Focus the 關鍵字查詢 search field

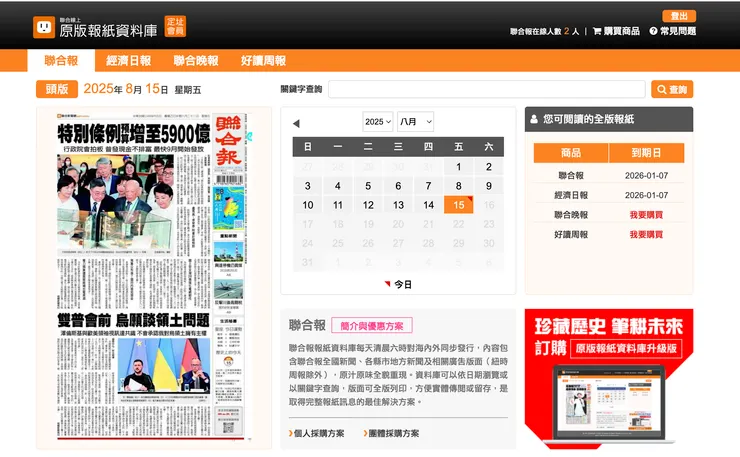487,89
